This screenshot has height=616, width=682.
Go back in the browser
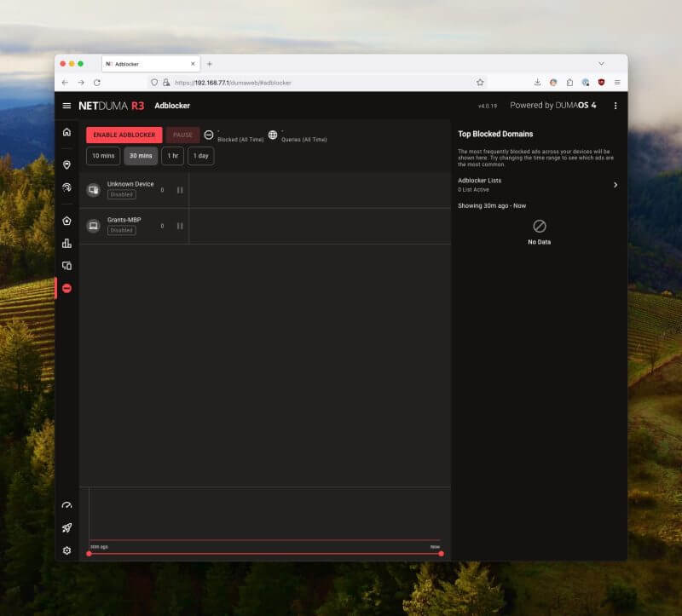[x=65, y=83]
